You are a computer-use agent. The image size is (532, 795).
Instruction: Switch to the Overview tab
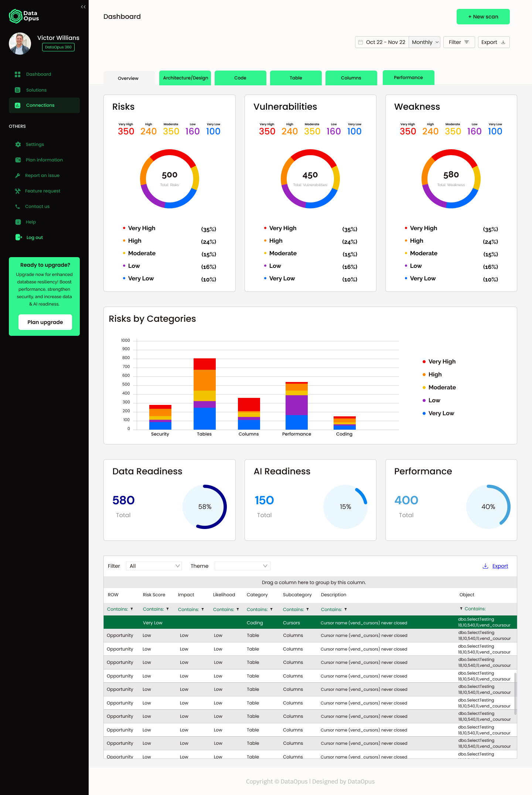coord(129,78)
